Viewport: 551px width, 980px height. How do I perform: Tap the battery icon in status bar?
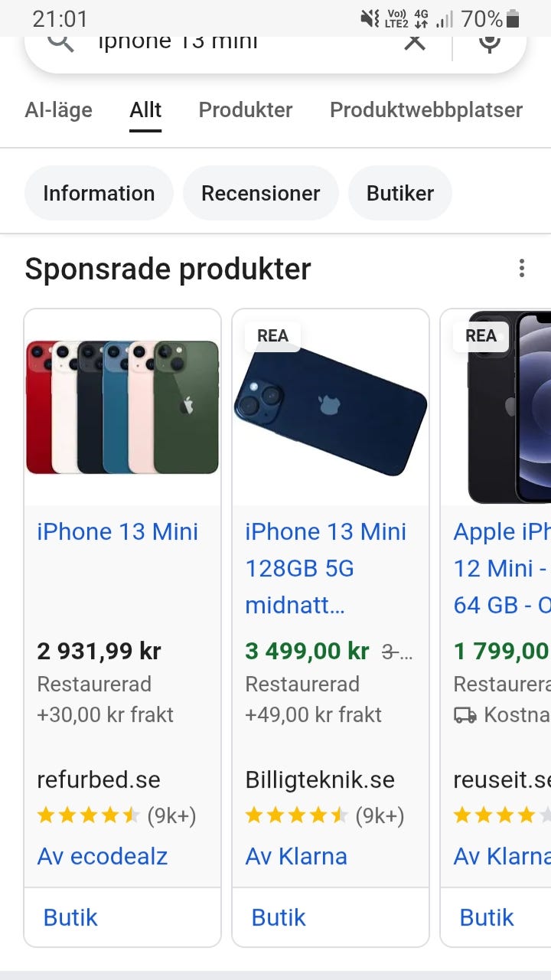pos(513,18)
